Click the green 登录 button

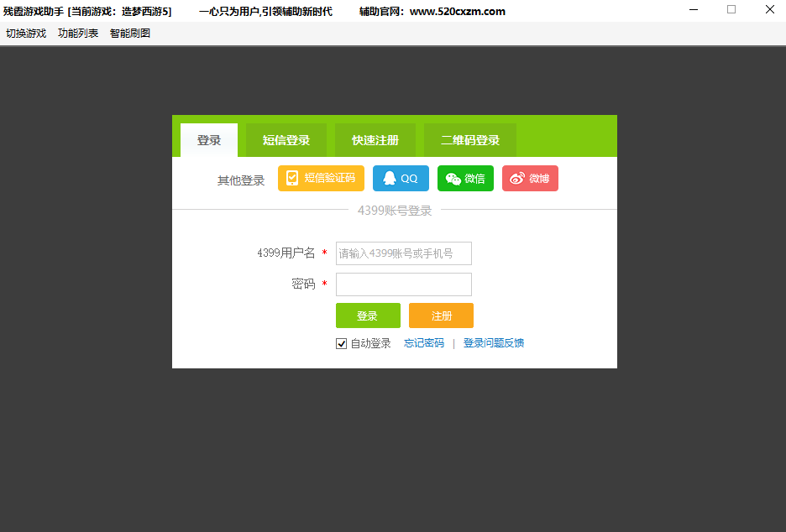pyautogui.click(x=368, y=316)
